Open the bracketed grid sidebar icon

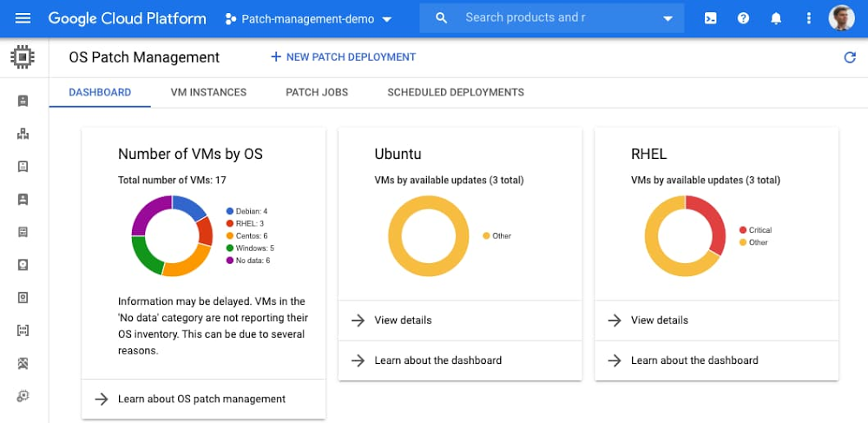tap(23, 331)
